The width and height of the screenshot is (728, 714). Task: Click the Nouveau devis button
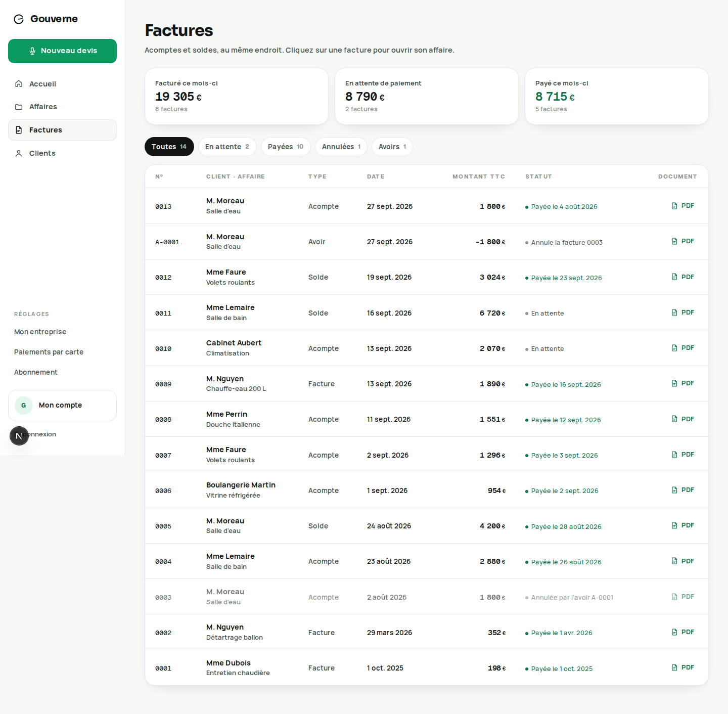coord(62,51)
